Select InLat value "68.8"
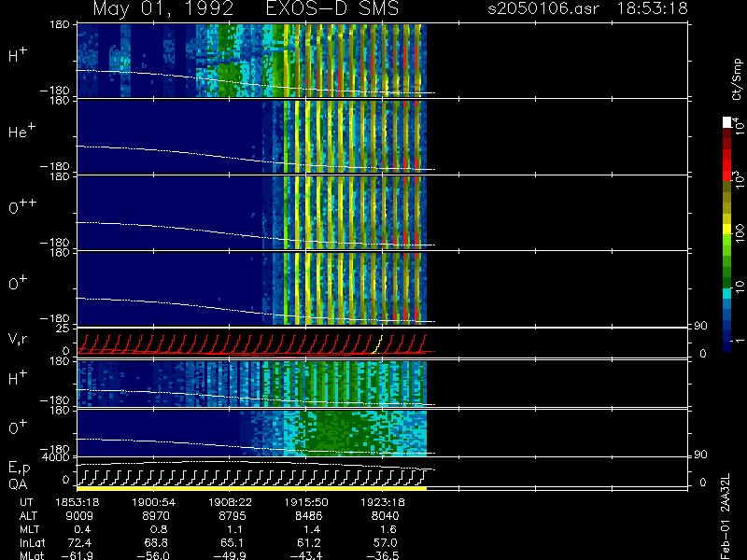Screen dimensions: 747x560 pyautogui.click(x=156, y=542)
